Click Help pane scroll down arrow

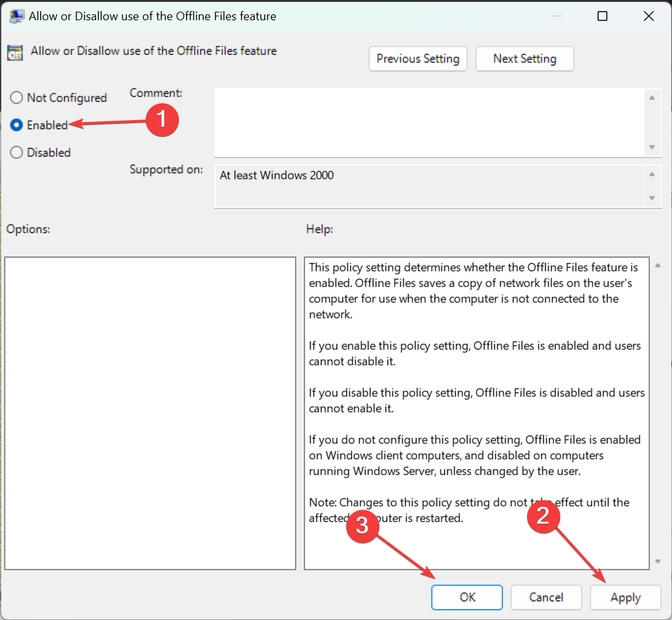point(658,562)
